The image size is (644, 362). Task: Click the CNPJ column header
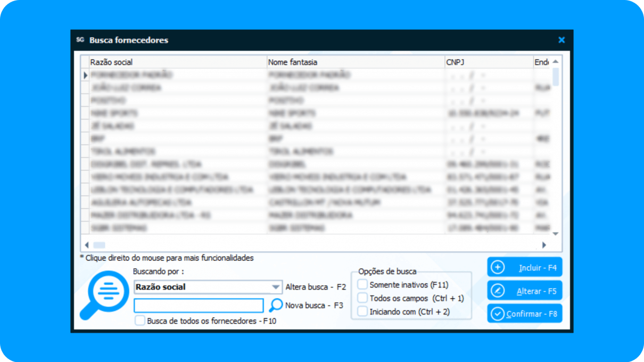tap(488, 62)
